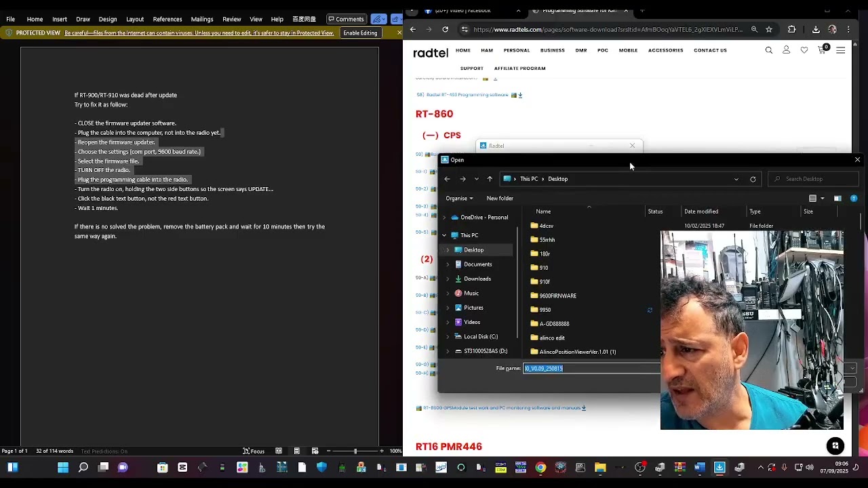The width and height of the screenshot is (868, 488).
Task: Click the SUPPORT navigation link
Action: 472,68
